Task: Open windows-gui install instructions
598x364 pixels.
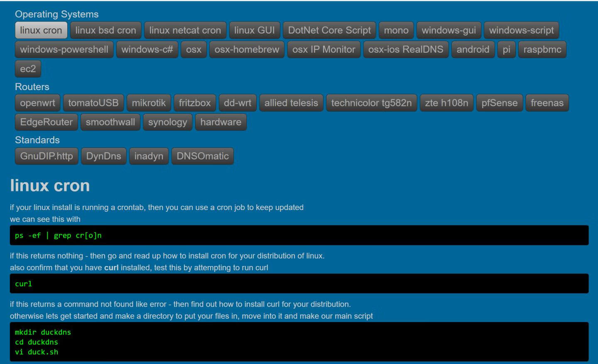Action: point(448,30)
